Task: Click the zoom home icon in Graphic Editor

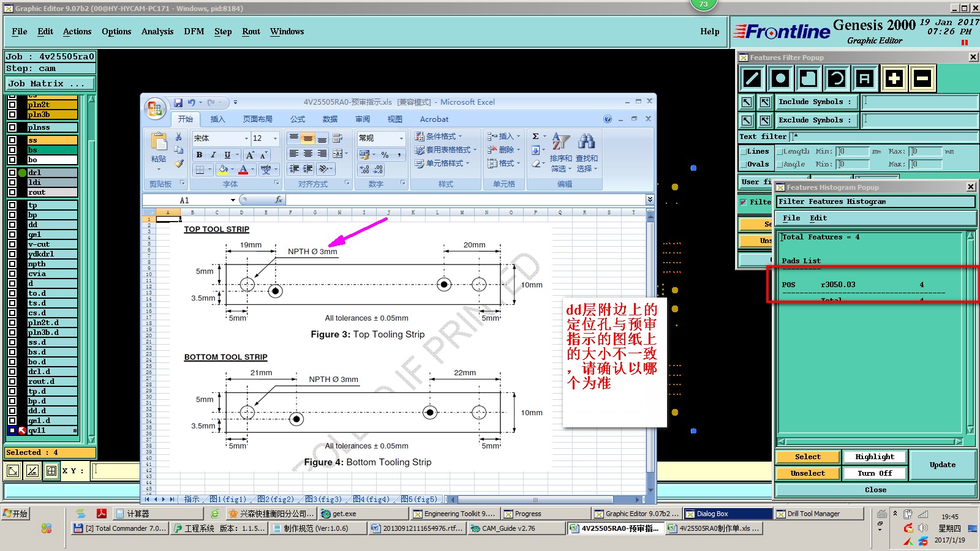Action: point(13,471)
